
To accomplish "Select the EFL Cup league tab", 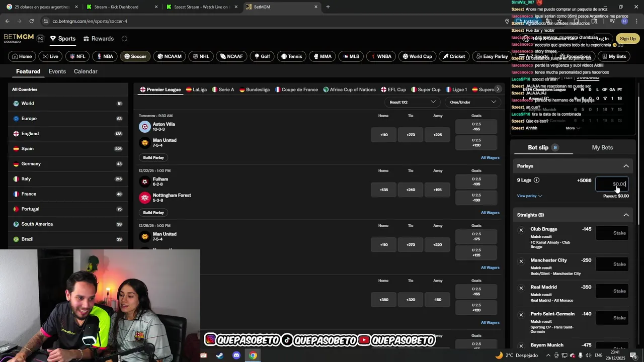I will (393, 89).
